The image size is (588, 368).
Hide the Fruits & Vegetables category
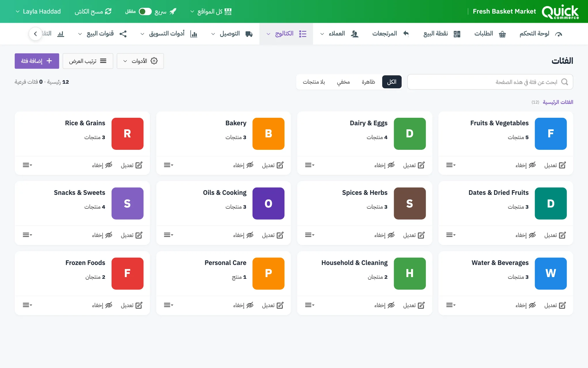525,165
